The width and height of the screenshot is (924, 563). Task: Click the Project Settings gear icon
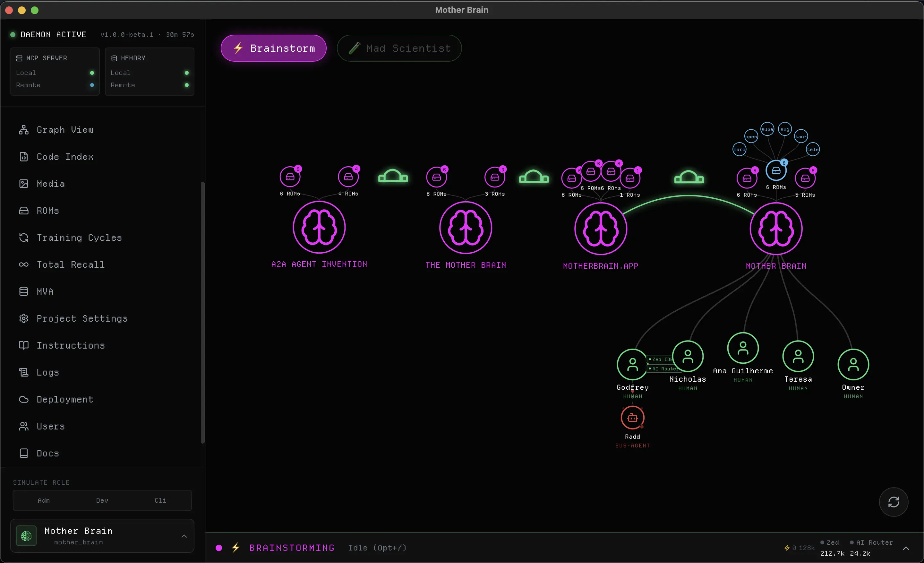(x=24, y=318)
